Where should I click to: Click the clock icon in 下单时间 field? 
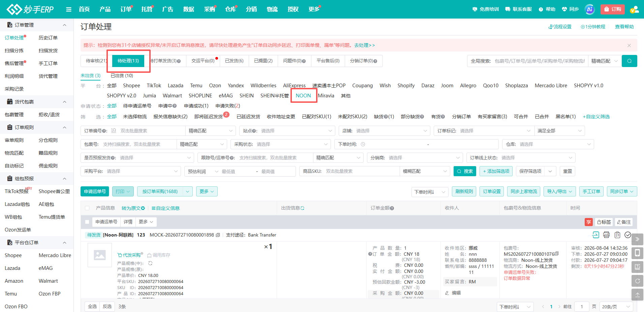point(363,144)
